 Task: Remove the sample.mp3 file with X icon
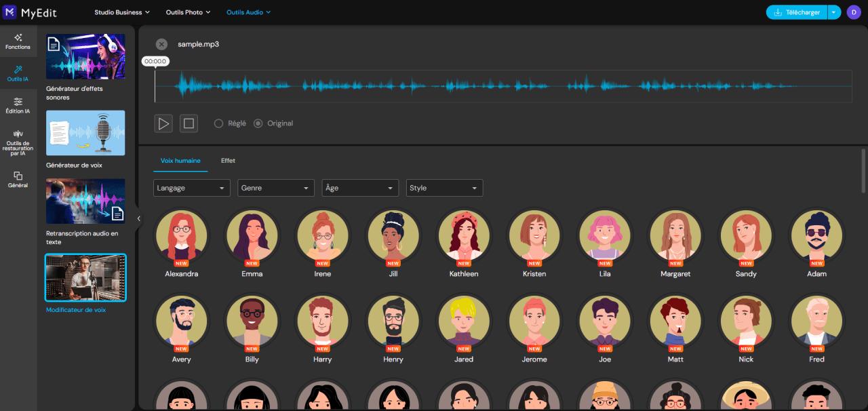(161, 44)
